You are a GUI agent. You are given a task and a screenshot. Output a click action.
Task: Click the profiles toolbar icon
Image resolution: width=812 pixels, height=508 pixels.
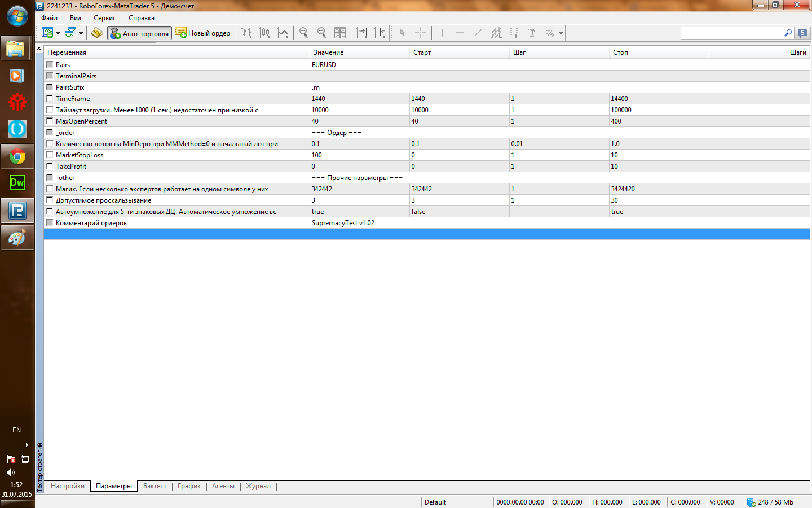point(70,33)
